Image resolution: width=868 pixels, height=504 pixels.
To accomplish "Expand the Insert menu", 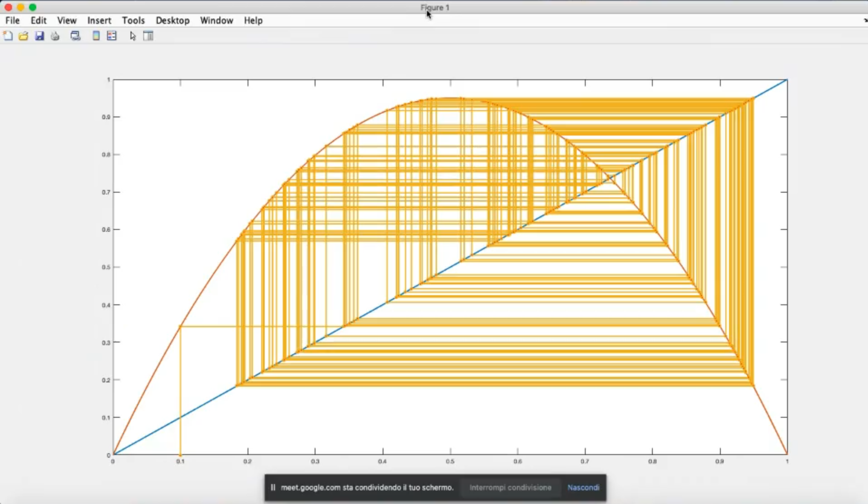I will [99, 21].
